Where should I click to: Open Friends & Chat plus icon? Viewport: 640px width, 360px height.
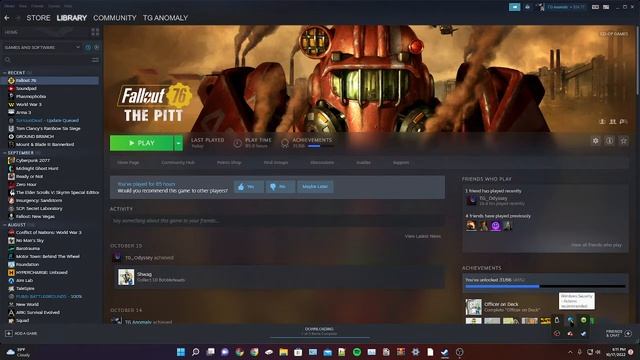(x=628, y=333)
